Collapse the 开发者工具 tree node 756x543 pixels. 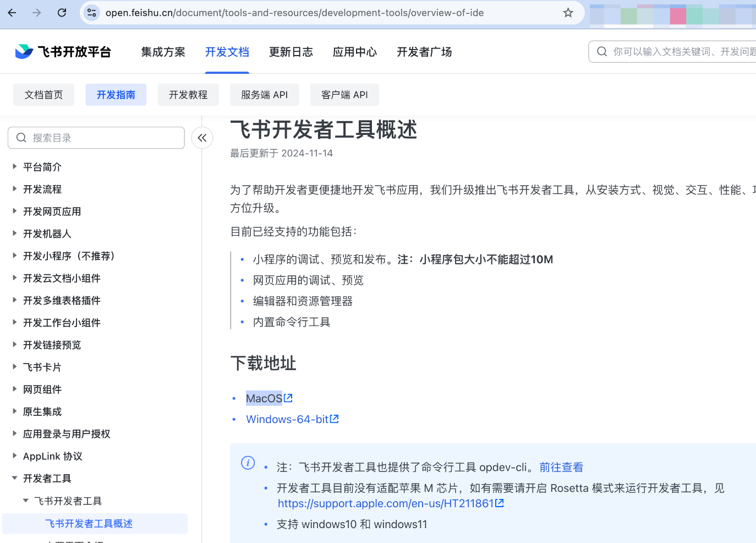coord(15,478)
